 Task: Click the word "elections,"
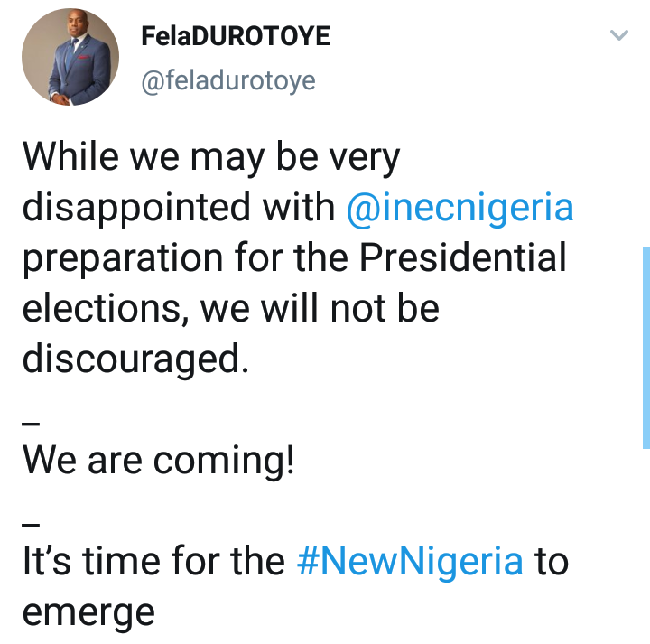(x=106, y=309)
